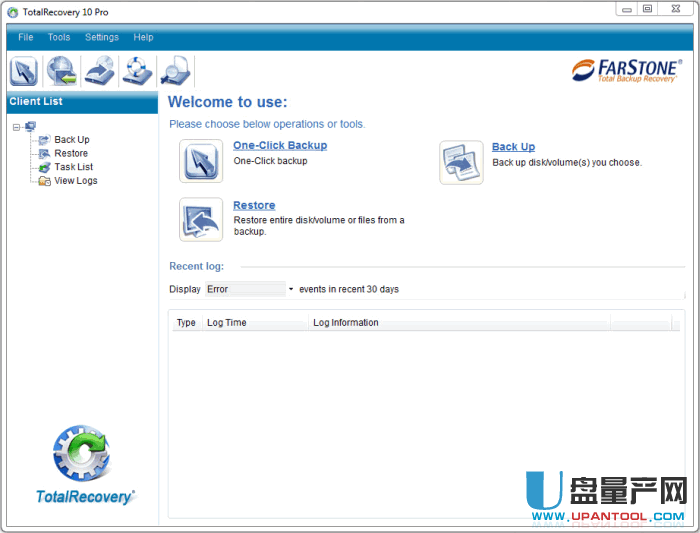Open the File menu

[x=26, y=37]
